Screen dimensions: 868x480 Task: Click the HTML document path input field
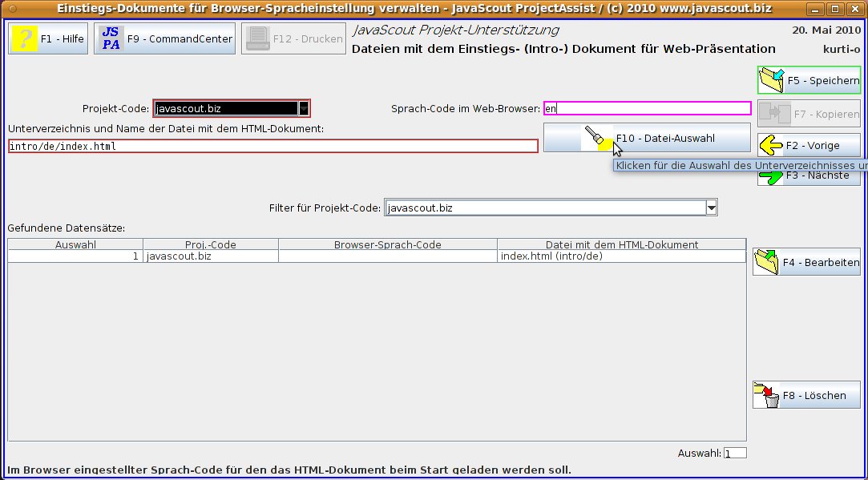click(273, 147)
